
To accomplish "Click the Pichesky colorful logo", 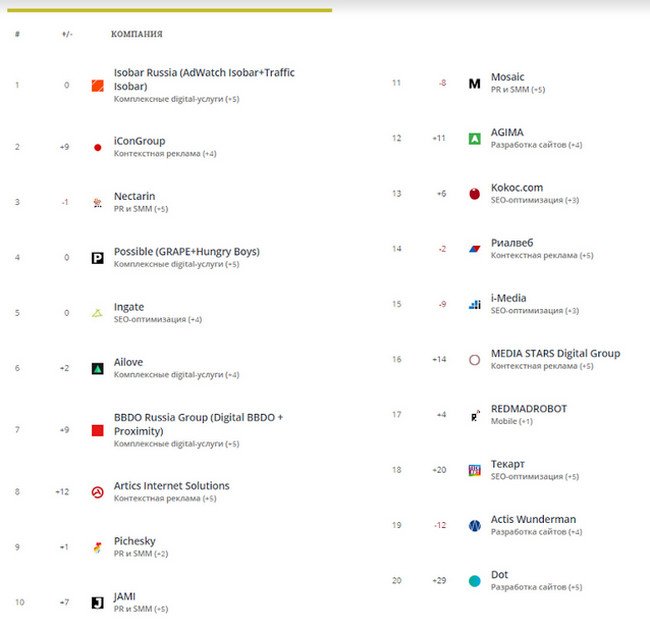I will click(97, 548).
